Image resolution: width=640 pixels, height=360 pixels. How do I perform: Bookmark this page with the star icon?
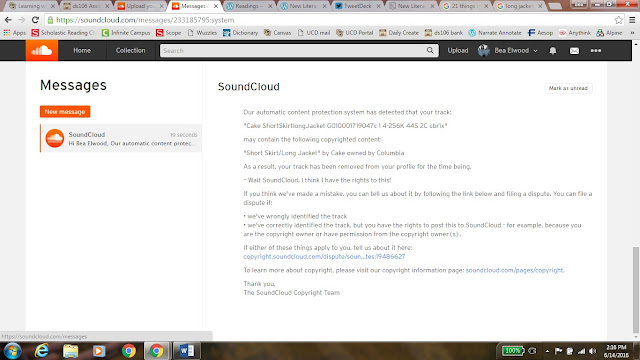tap(618, 20)
